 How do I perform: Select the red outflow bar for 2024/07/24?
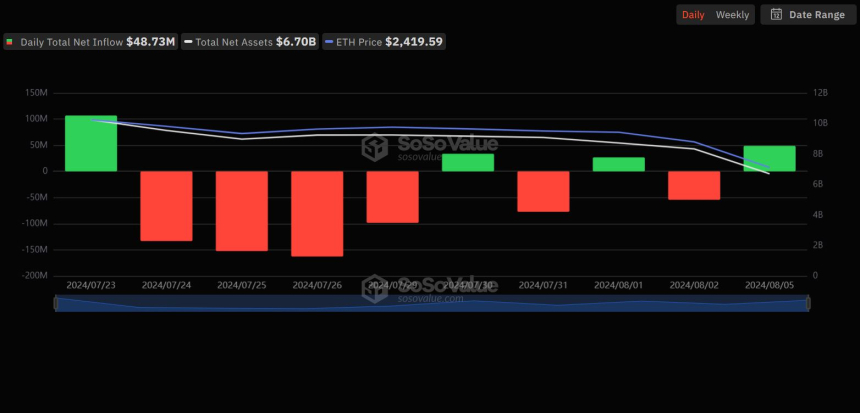coord(166,205)
